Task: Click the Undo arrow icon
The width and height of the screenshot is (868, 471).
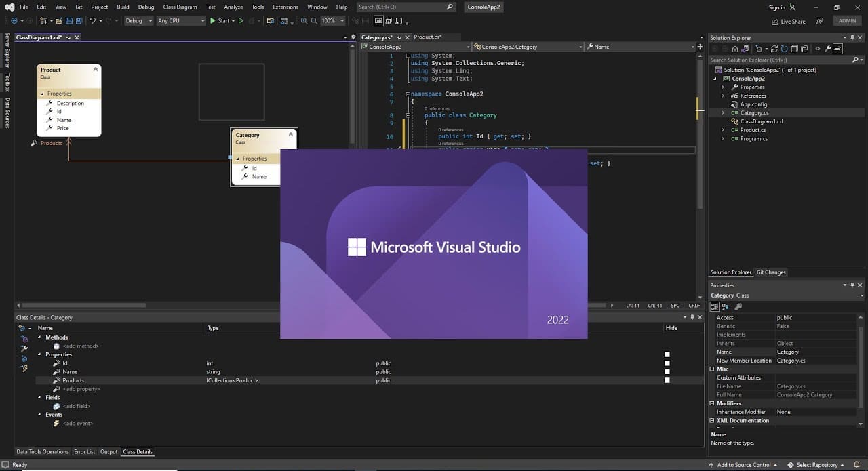Action: [x=92, y=21]
